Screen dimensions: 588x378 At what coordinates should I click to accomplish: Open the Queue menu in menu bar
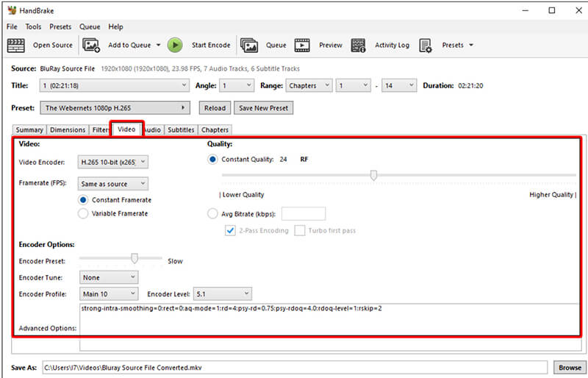(x=90, y=26)
